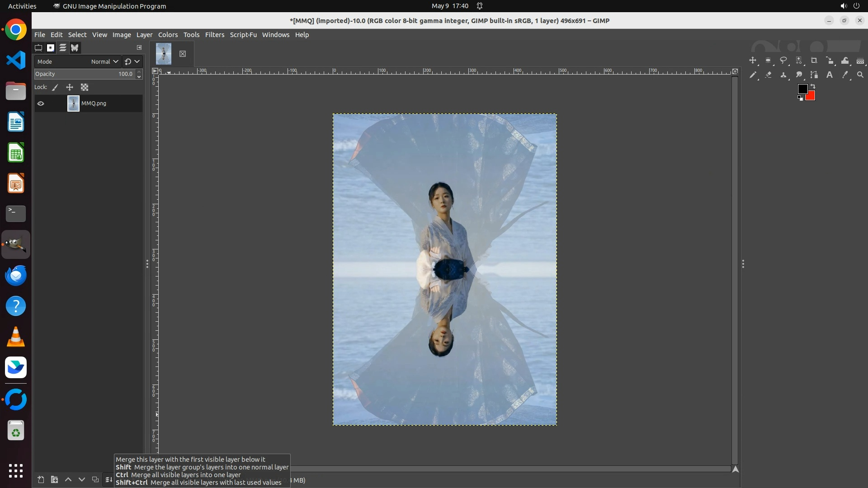
Task: Select the Zoom magnifier tool
Action: pos(860,75)
